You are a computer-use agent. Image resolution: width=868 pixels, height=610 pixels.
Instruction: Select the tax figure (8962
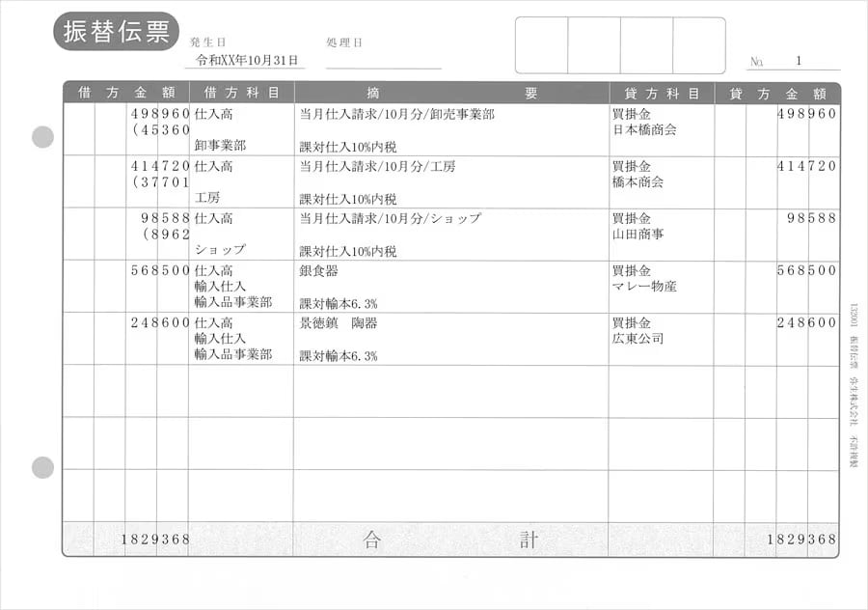[x=166, y=234]
